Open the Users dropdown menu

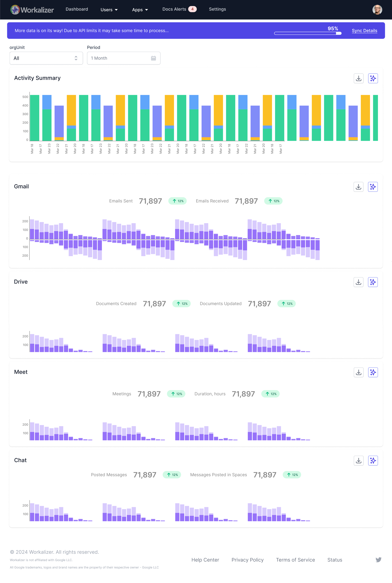(109, 9)
